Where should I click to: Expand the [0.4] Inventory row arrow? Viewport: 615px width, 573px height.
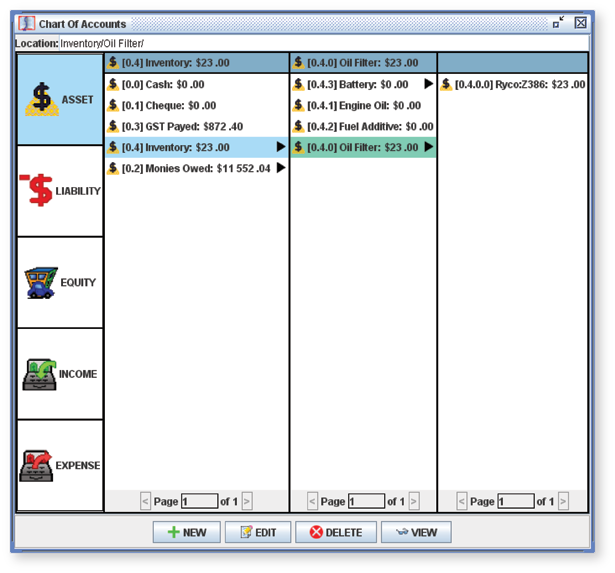click(281, 147)
